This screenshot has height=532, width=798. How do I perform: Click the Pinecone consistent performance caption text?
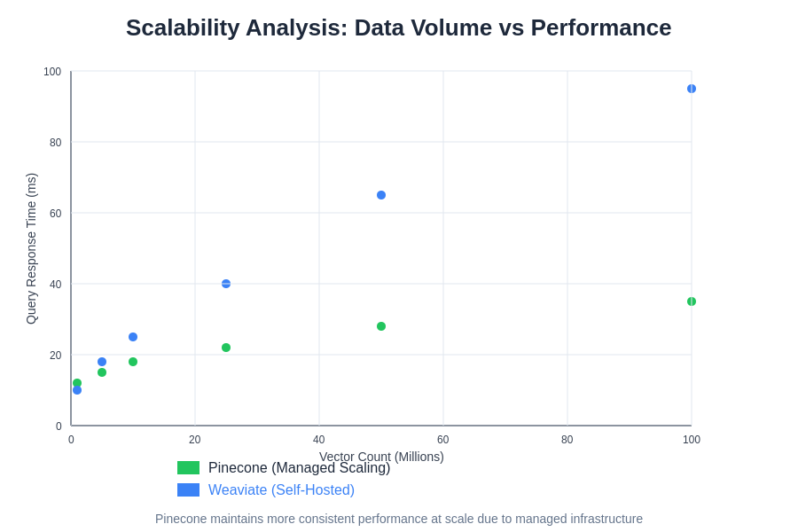coord(398,519)
